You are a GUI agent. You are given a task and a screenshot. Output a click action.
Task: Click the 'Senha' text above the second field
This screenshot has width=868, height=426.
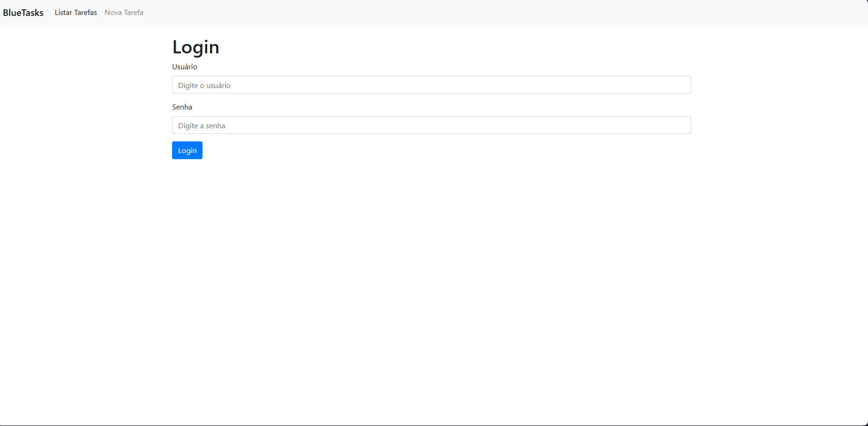coord(182,107)
